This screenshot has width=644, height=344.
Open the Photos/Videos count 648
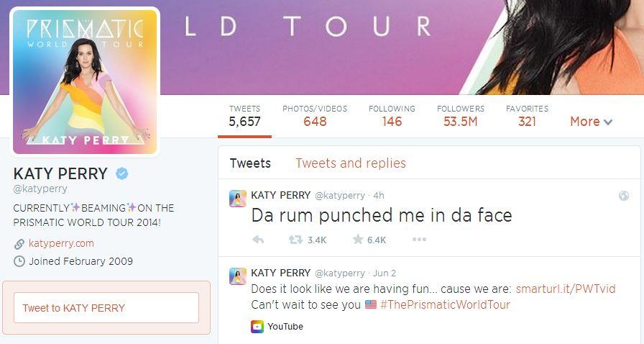tap(315, 116)
